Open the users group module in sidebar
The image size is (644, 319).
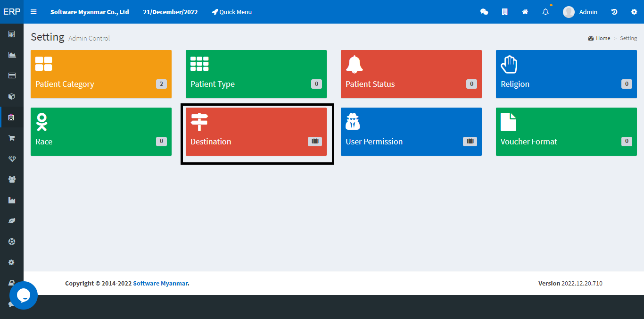(12, 179)
